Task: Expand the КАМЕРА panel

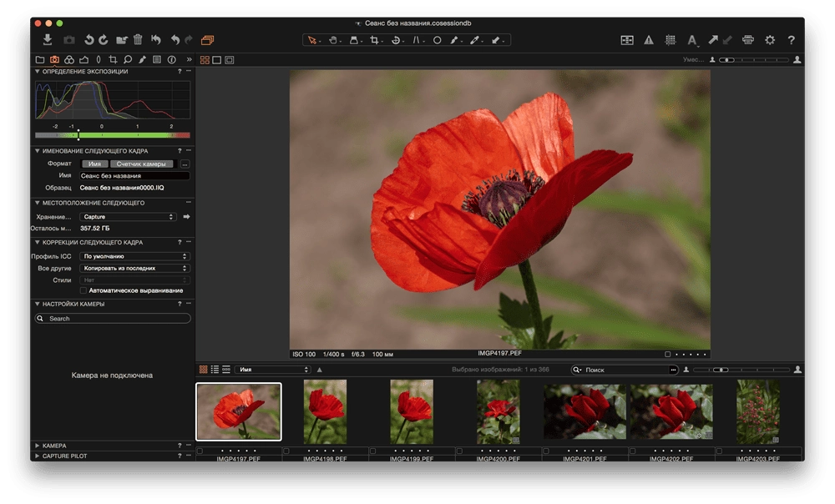Action: (x=38, y=446)
